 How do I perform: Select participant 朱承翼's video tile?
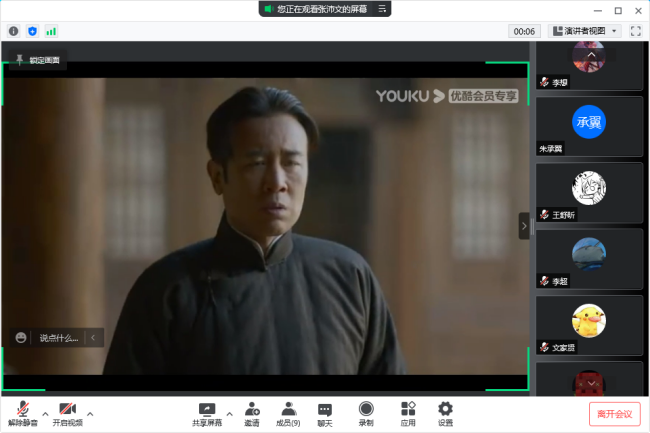pyautogui.click(x=588, y=126)
